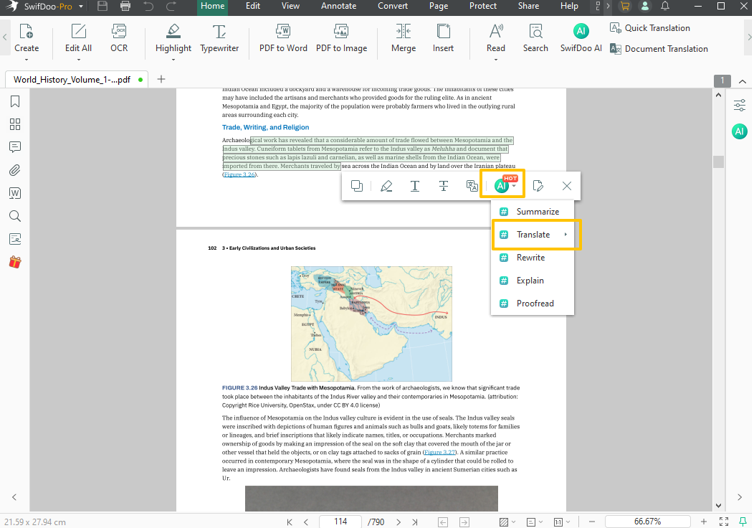Go to the next page arrow

pos(398,522)
